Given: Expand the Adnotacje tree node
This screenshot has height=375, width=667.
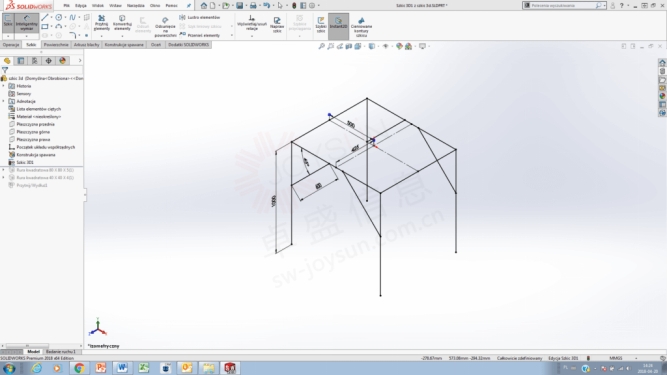Looking at the screenshot, I should (x=4, y=101).
